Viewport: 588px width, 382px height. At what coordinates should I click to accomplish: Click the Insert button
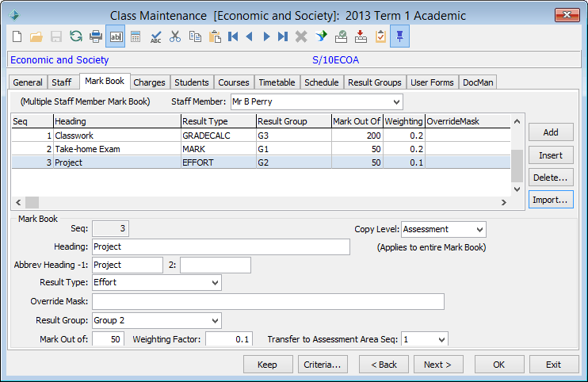551,155
